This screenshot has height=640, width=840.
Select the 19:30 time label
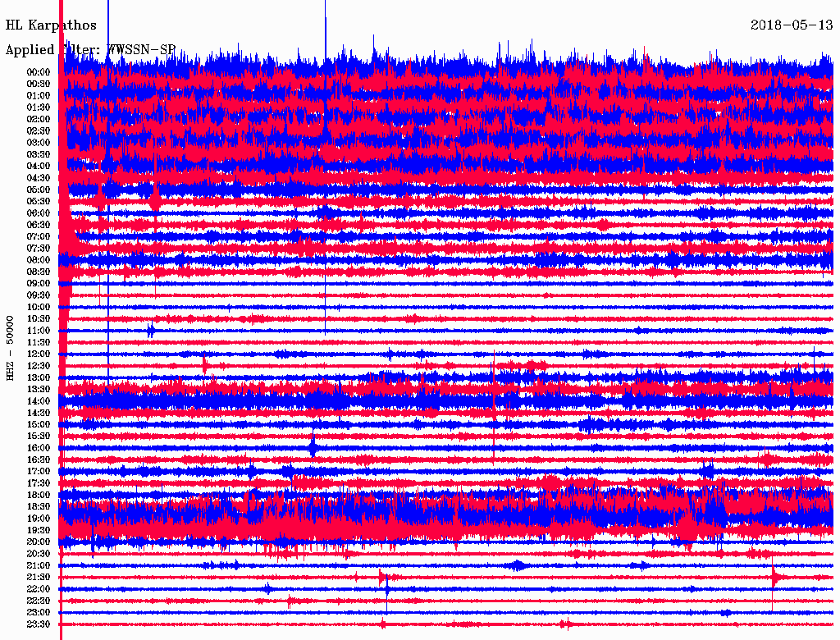(x=38, y=531)
